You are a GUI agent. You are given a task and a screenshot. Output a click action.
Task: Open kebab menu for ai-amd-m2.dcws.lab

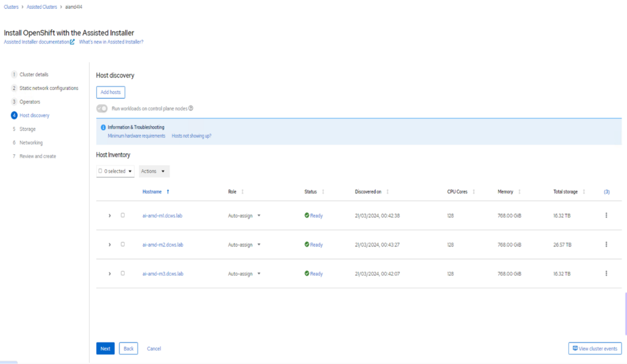606,244
